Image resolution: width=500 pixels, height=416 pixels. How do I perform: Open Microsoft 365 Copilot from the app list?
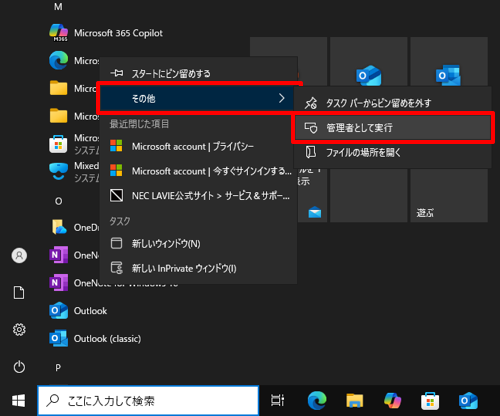pyautogui.click(x=106, y=33)
